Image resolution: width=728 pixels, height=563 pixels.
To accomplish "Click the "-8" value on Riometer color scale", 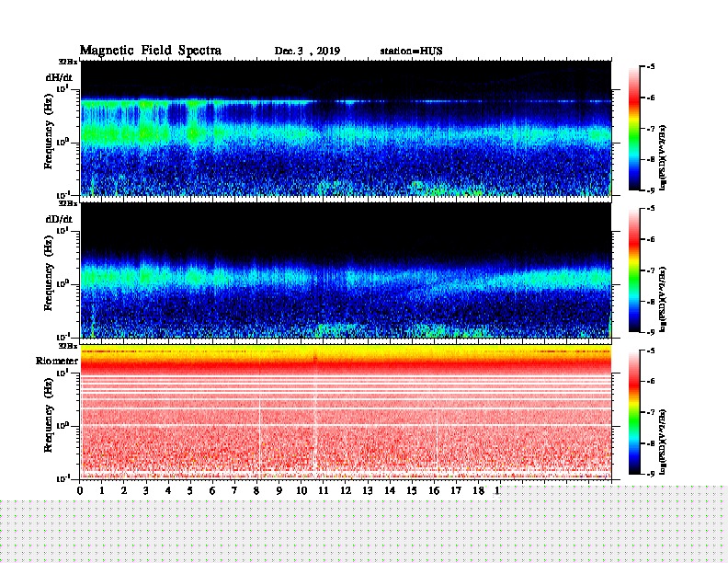I will point(651,443).
